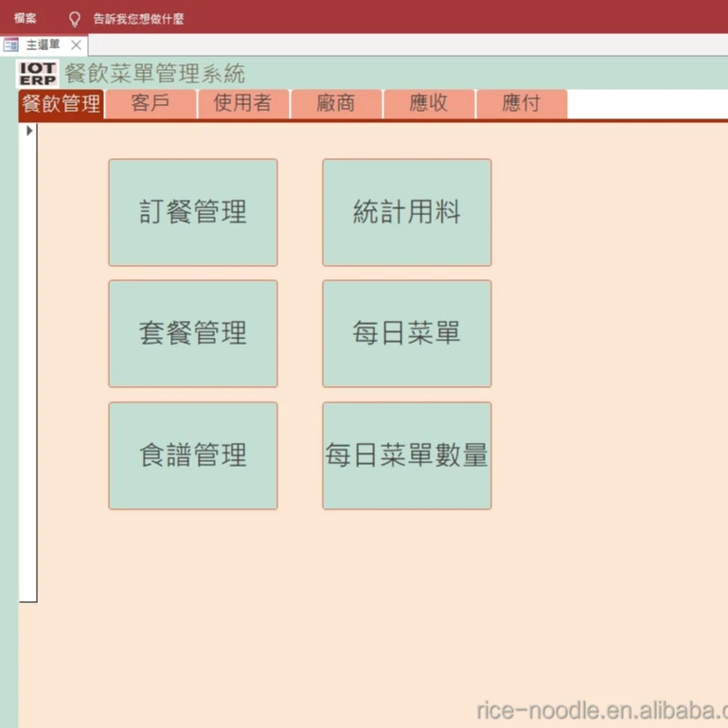Click the 餐飲菜單管理系統 title text
The width and height of the screenshot is (728, 728).
pos(154,73)
